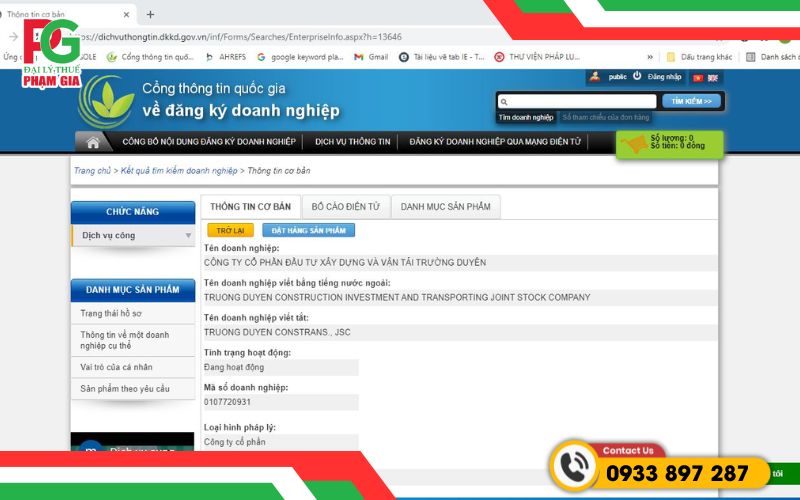Viewport: 800px width, 500px height.
Task: Close the Thông tin cơ bản browser tab
Action: [x=127, y=15]
